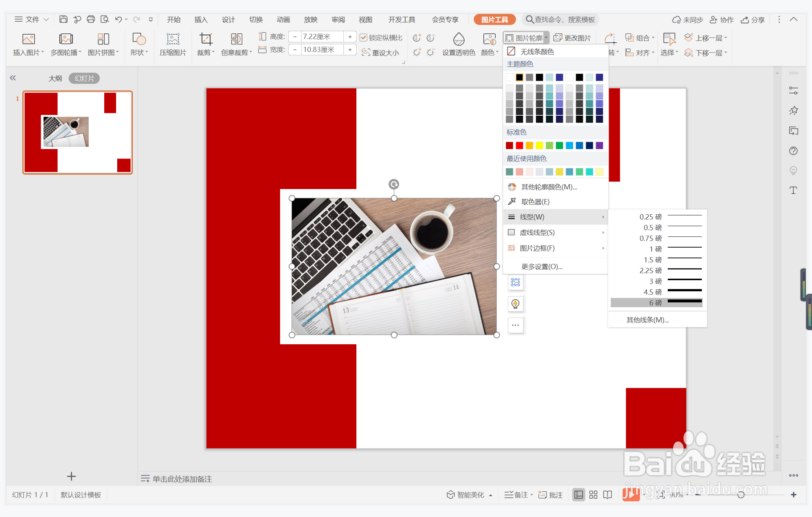Open the Picture Tools tab
The height and width of the screenshot is (517, 812).
tap(494, 20)
